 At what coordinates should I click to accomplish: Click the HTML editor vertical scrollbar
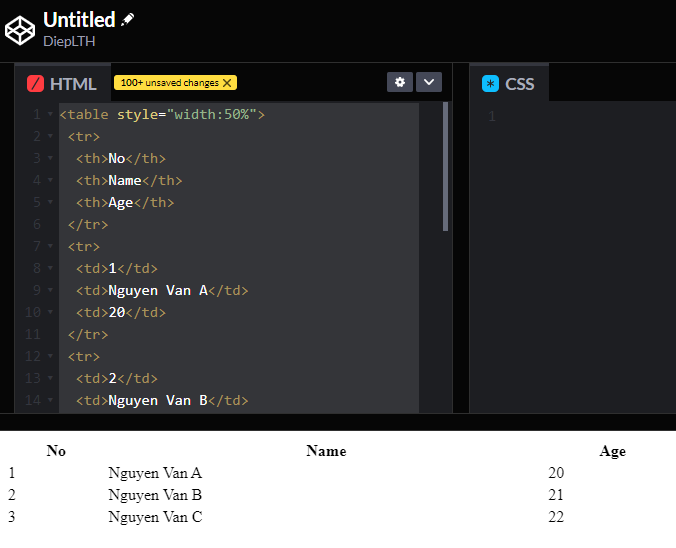[x=446, y=167]
